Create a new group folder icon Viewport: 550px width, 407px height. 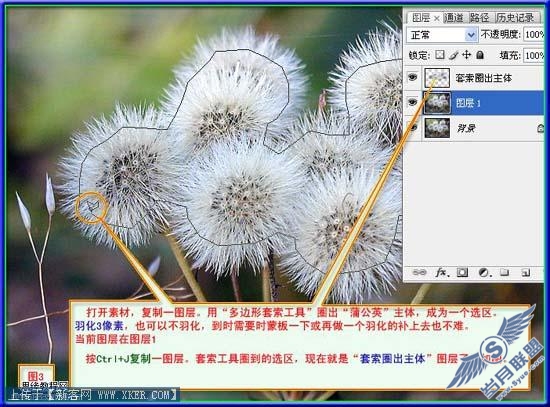coord(505,272)
